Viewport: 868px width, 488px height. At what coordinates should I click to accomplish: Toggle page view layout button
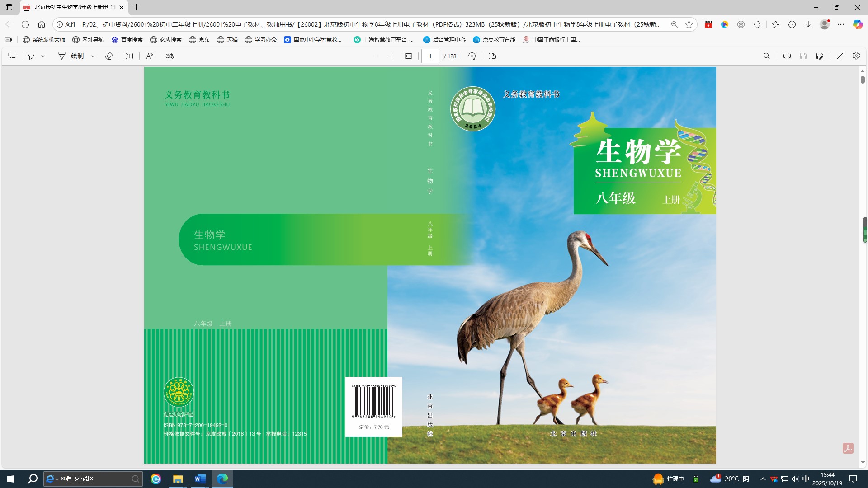[492, 56]
